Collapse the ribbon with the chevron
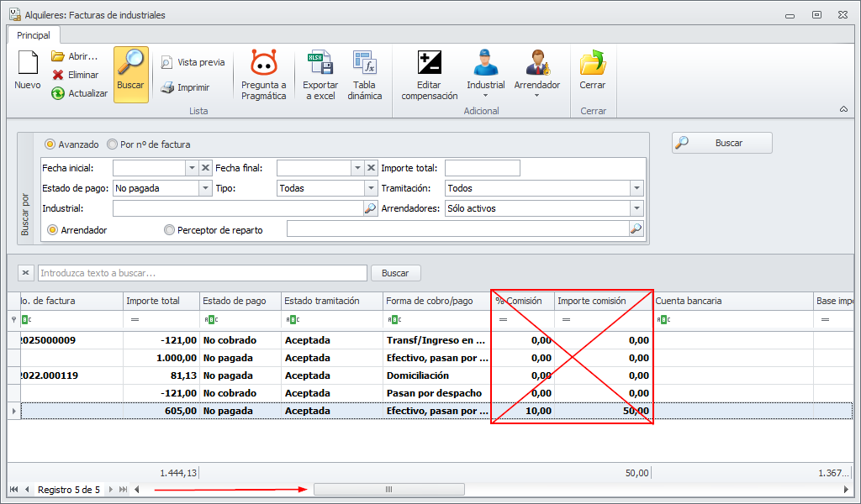The image size is (861, 504). click(x=843, y=109)
